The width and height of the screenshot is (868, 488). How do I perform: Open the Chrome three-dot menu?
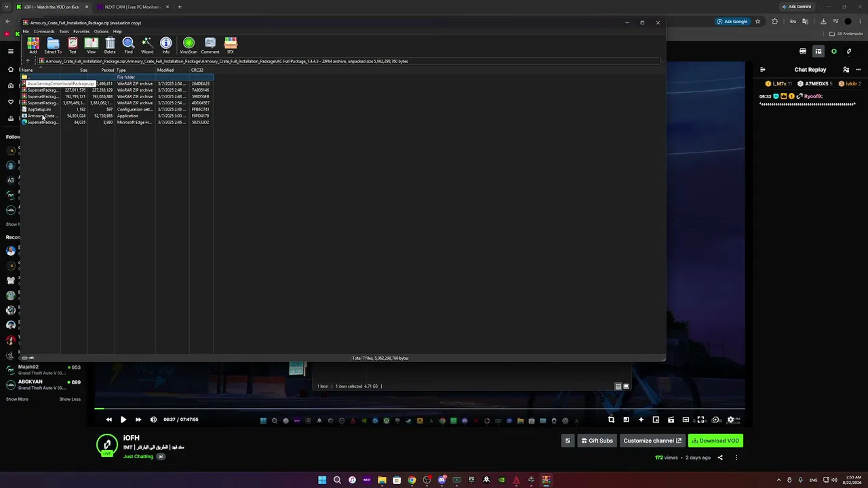(x=860, y=21)
